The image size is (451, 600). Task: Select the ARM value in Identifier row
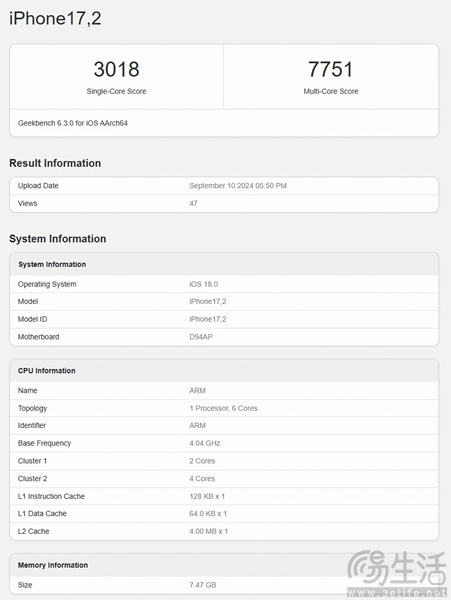tap(197, 426)
